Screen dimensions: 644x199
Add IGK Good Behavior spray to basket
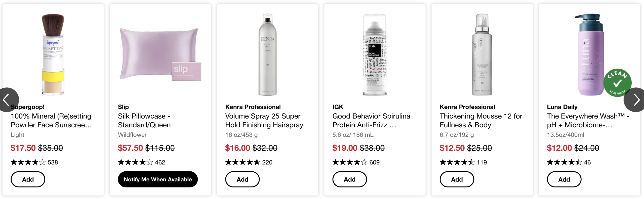click(x=349, y=179)
